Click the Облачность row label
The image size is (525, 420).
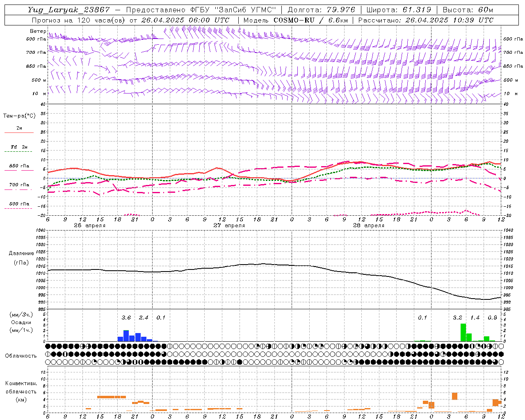(x=21, y=356)
